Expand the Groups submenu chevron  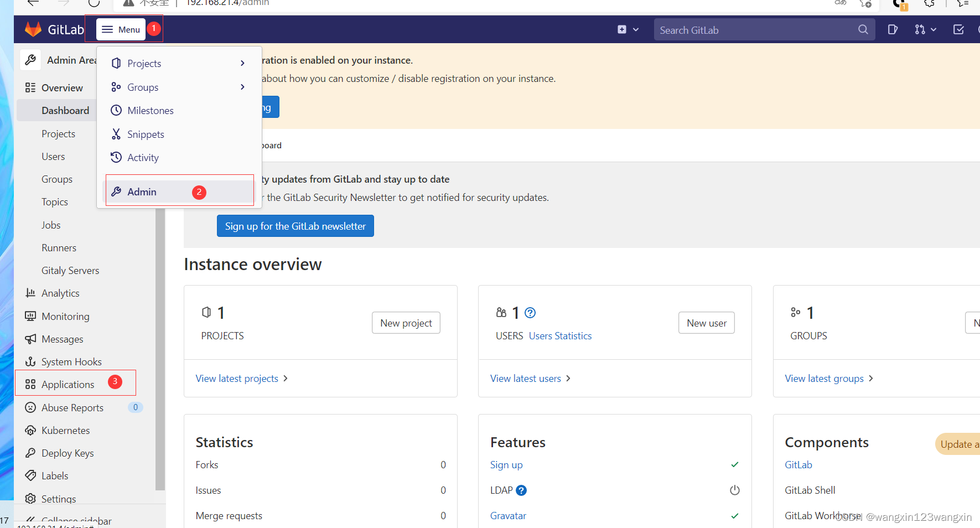click(x=242, y=87)
